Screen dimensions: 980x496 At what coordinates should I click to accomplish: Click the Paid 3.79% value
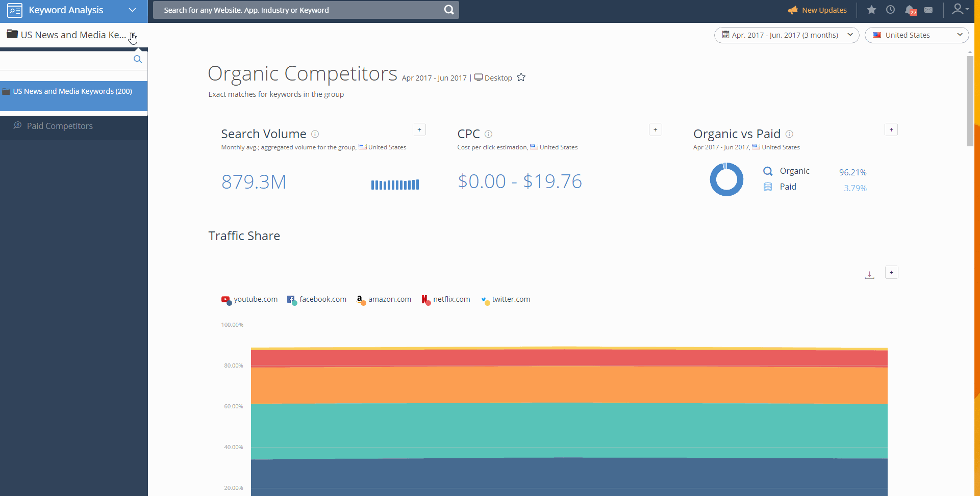click(x=855, y=188)
